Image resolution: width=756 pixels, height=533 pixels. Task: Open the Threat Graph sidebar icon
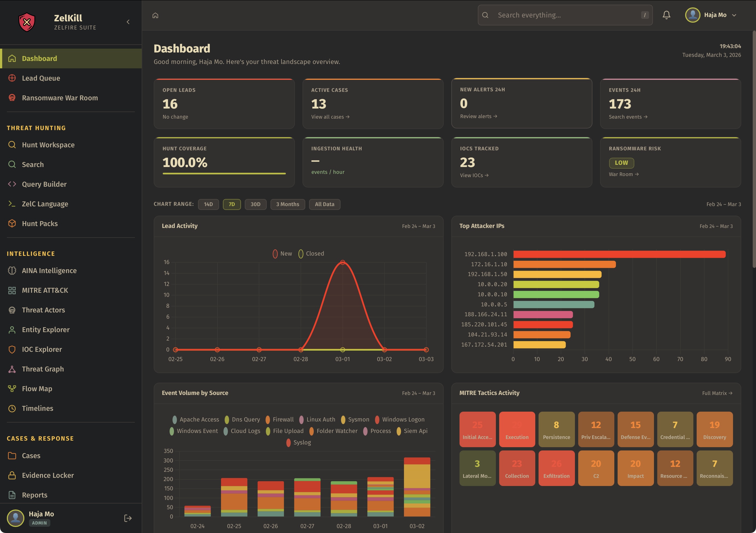point(12,369)
